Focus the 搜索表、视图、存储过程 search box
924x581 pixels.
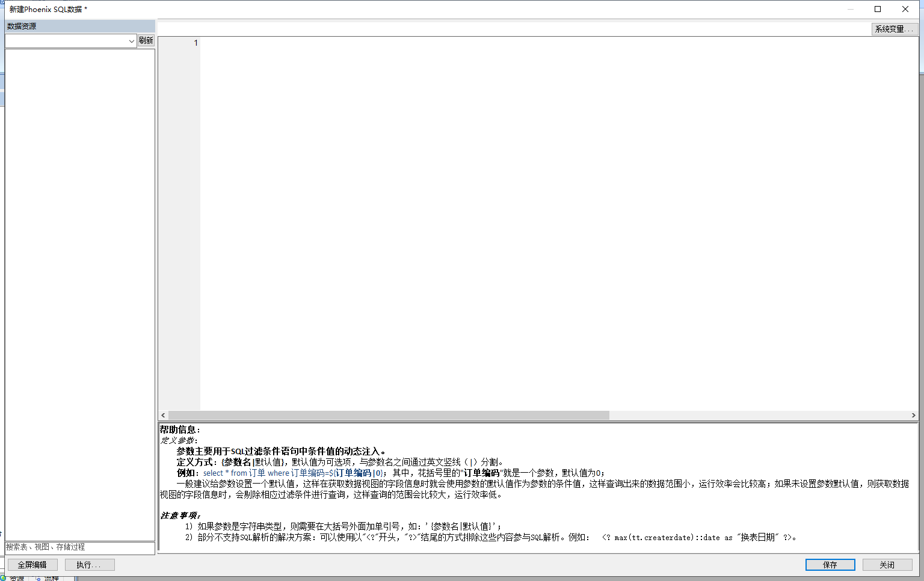(x=79, y=547)
